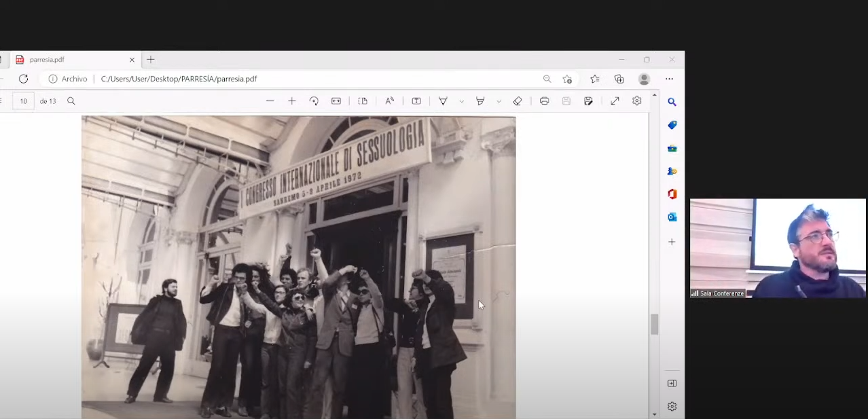868x419 pixels.
Task: Open the Shopping tag in the sidebar
Action: [672, 125]
